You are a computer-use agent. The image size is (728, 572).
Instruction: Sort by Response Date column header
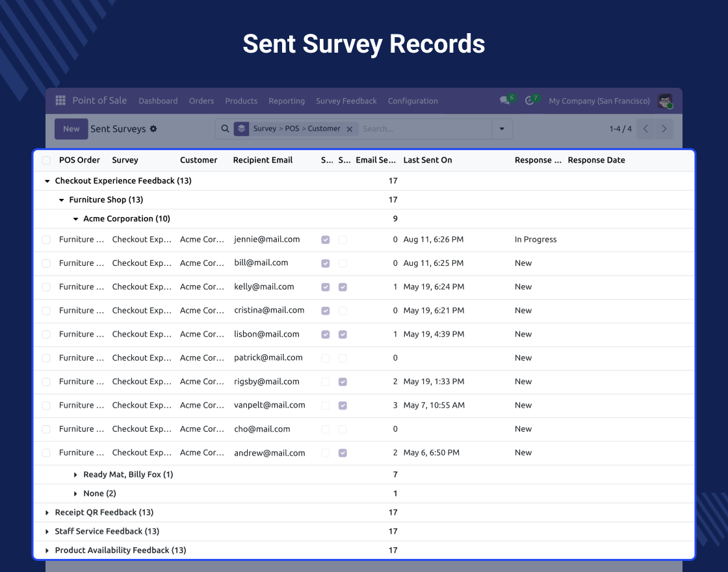596,160
